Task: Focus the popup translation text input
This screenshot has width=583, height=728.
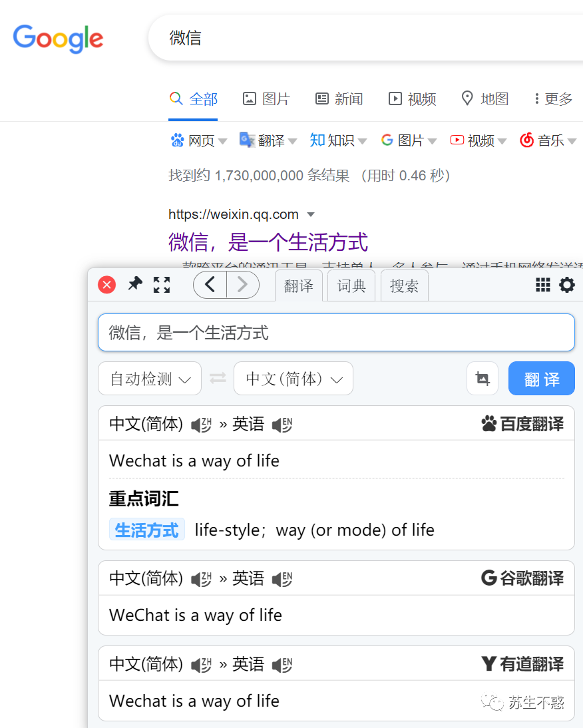Action: point(337,333)
